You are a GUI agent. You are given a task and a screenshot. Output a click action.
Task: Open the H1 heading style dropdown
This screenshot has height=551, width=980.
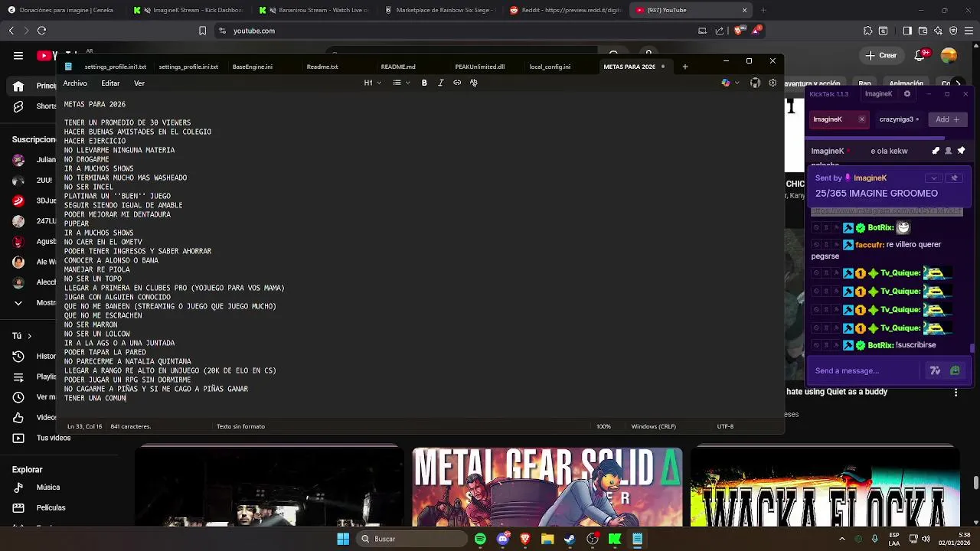(372, 83)
